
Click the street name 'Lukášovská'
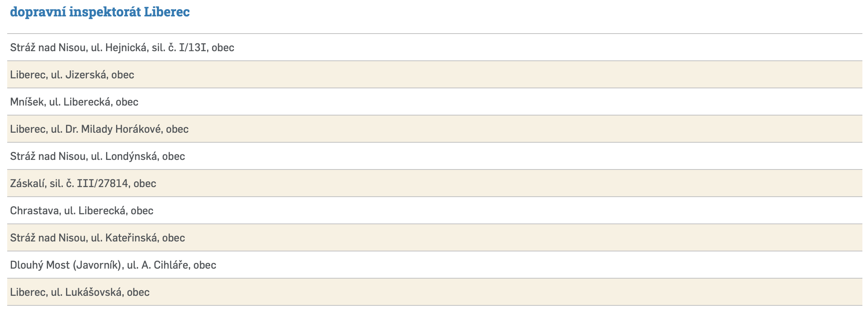[94, 292]
